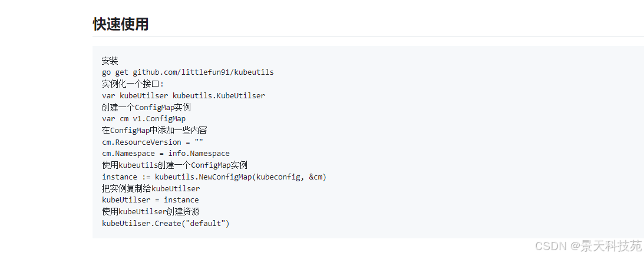
Task: Click the 使用kubeutils创建一个ConfigMap实例 line
Action: tap(174, 165)
